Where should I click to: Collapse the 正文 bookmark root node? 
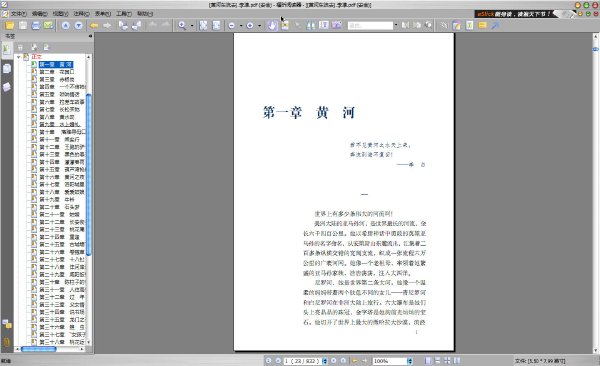coord(18,57)
